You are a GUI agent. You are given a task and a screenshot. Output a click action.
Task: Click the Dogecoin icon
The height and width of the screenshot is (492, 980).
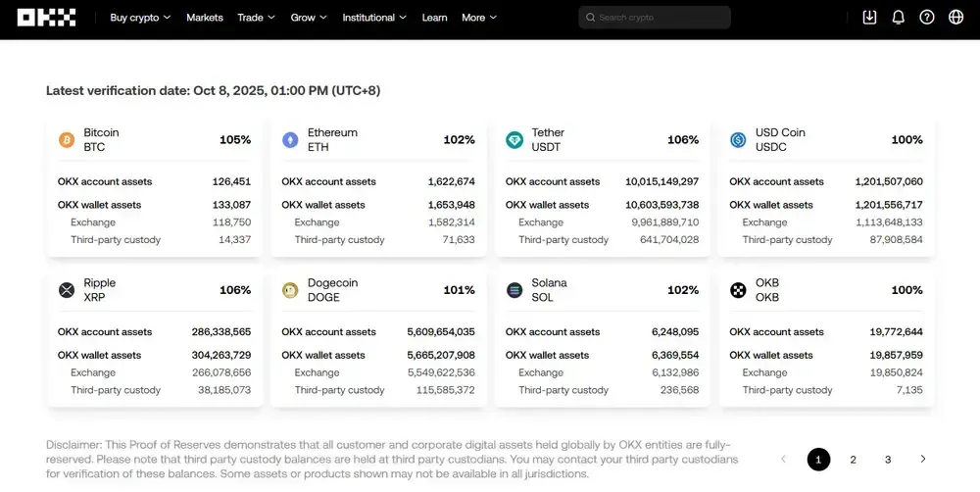(x=290, y=290)
